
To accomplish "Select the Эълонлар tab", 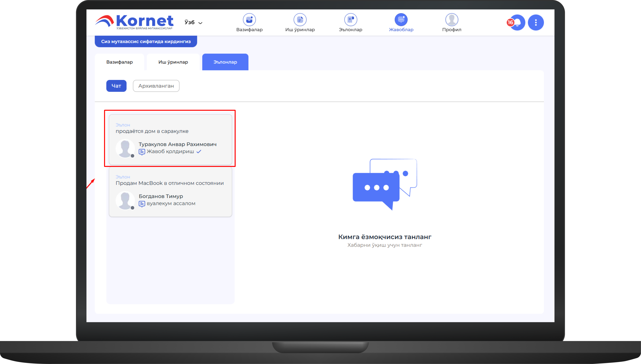I will click(225, 62).
